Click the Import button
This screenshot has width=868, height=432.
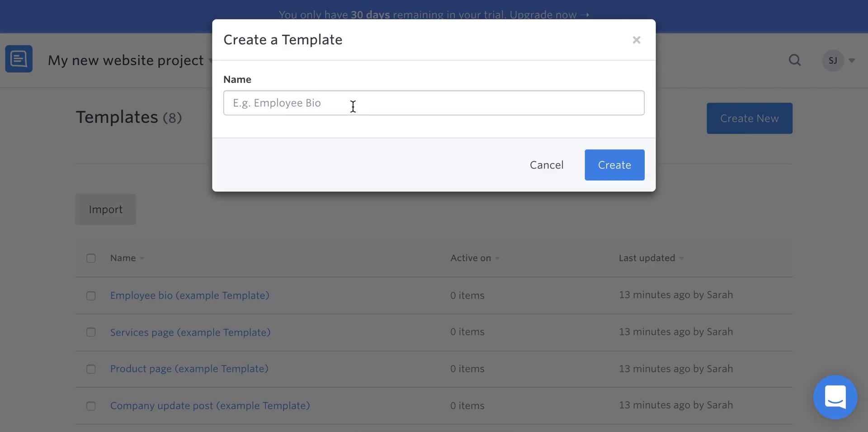(105, 210)
